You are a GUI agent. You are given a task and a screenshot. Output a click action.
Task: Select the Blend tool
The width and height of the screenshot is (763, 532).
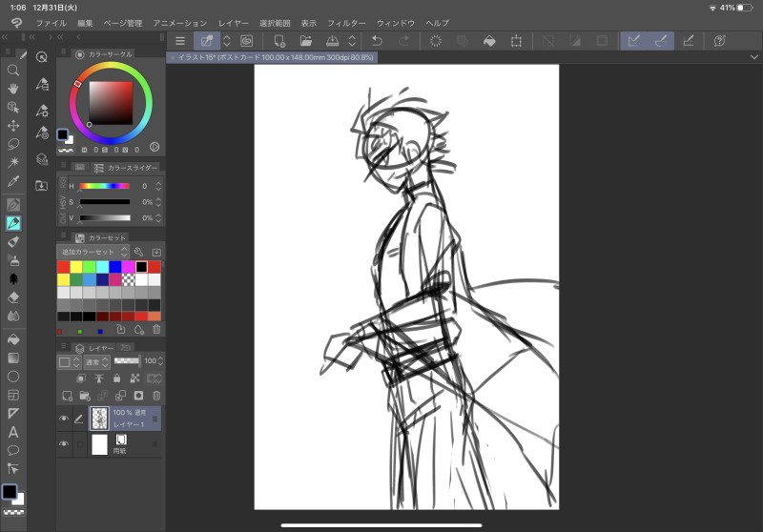click(13, 316)
